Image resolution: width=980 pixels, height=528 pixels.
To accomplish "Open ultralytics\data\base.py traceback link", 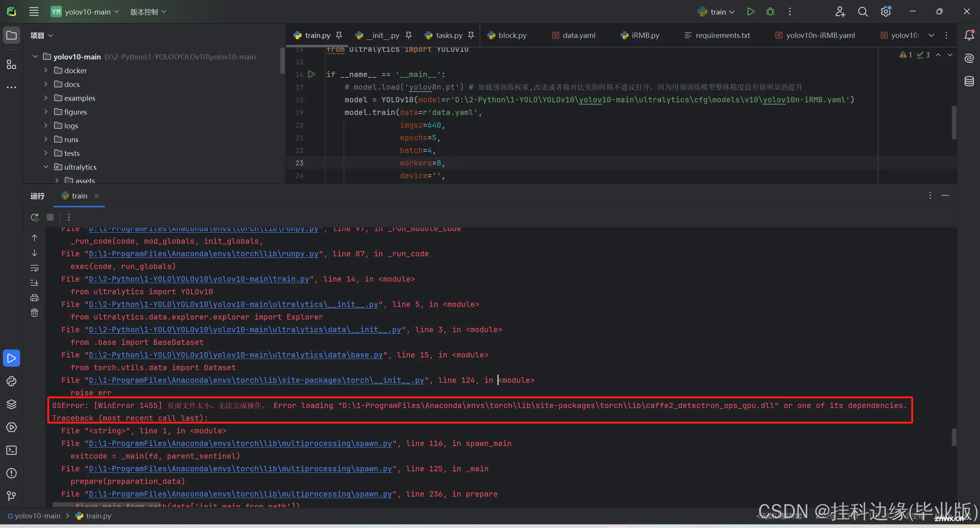I will coord(236,355).
